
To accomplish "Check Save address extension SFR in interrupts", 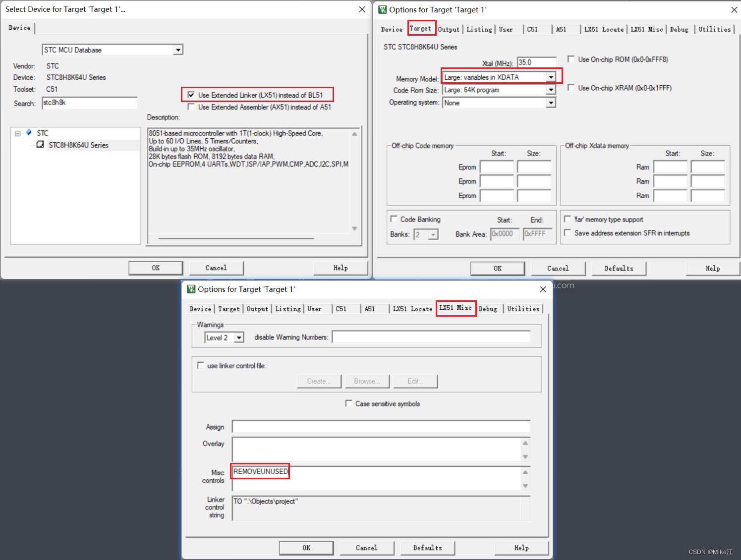I will 568,233.
